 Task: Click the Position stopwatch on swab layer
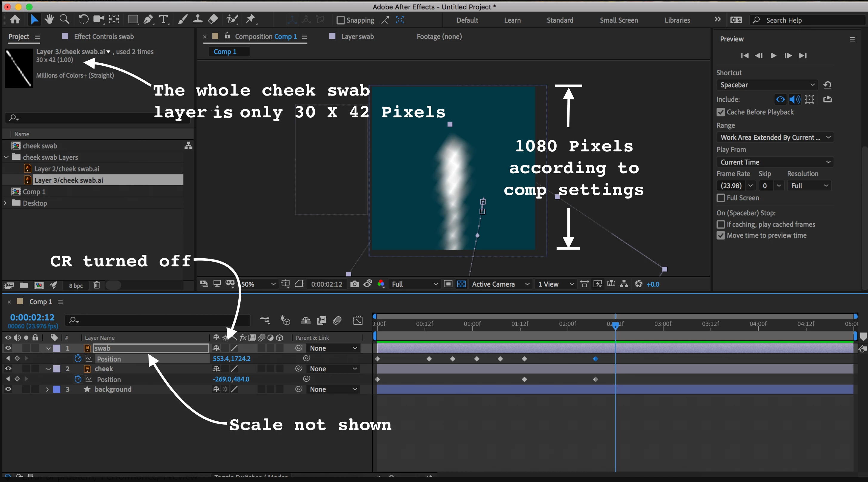[78, 359]
